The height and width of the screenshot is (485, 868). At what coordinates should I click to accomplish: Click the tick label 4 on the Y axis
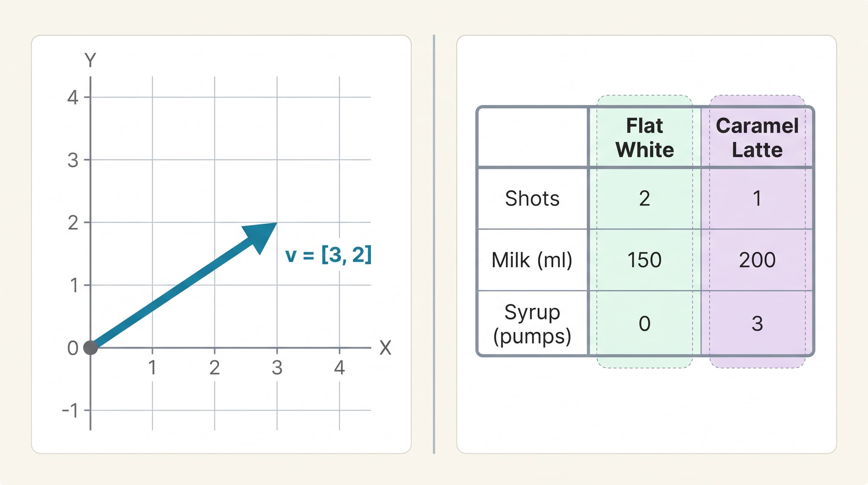(x=73, y=98)
